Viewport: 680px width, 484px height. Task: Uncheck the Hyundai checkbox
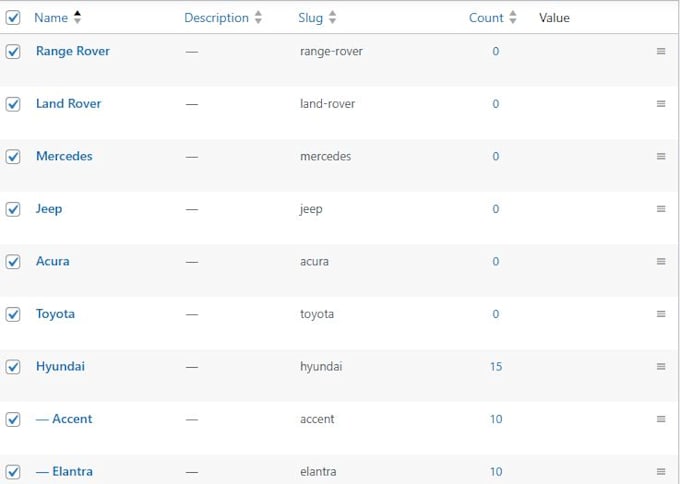[13, 366]
